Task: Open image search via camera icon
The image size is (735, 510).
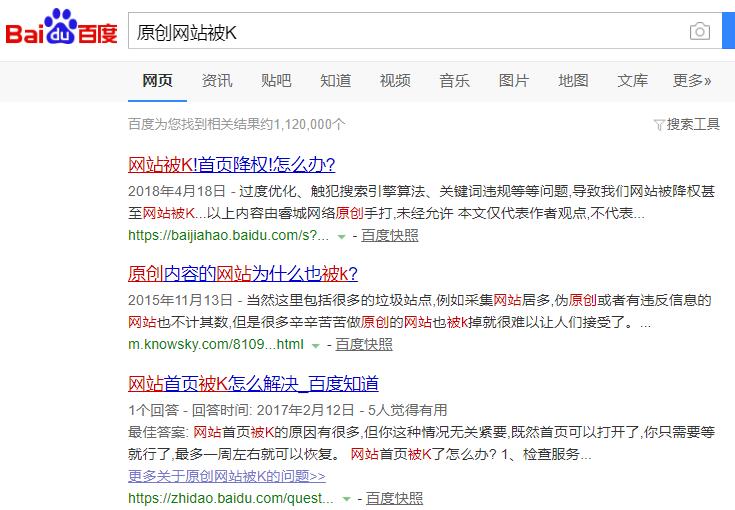Action: pos(699,31)
